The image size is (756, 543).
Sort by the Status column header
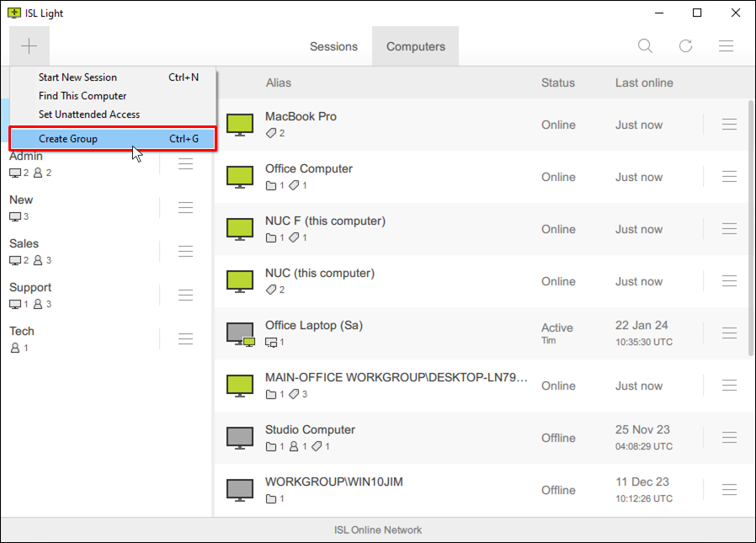(x=558, y=83)
